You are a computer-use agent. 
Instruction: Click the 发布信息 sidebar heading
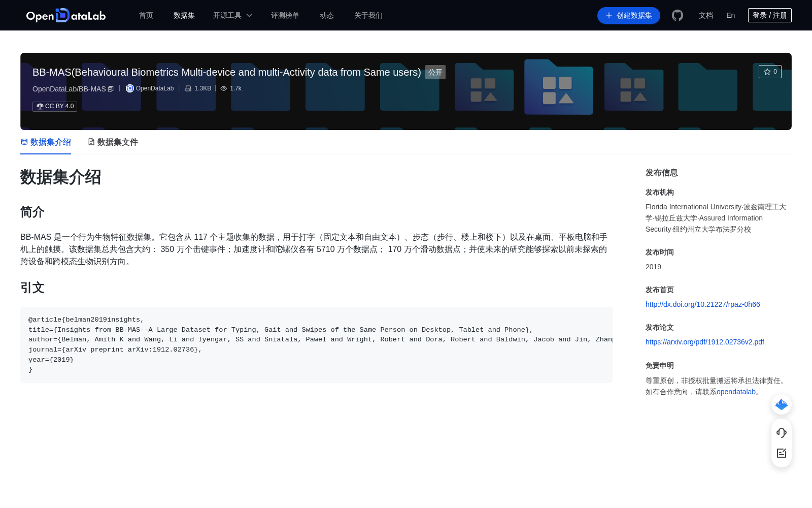[x=662, y=173]
